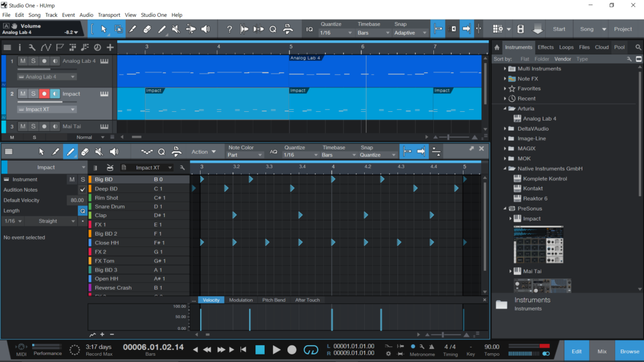Image resolution: width=644 pixels, height=362 pixels.
Task: Switch to the Loops browser tab
Action: tap(566, 47)
